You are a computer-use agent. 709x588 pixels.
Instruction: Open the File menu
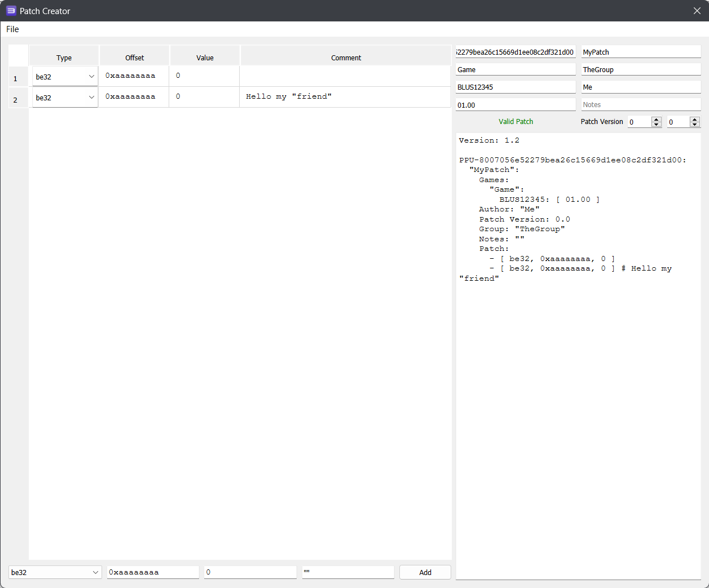pyautogui.click(x=12, y=29)
